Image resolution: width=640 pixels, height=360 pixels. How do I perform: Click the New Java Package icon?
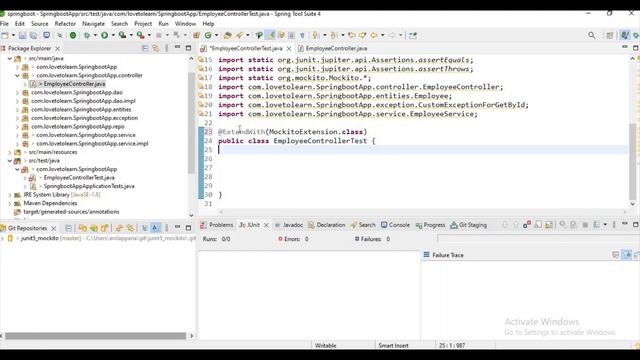pyautogui.click(x=196, y=36)
